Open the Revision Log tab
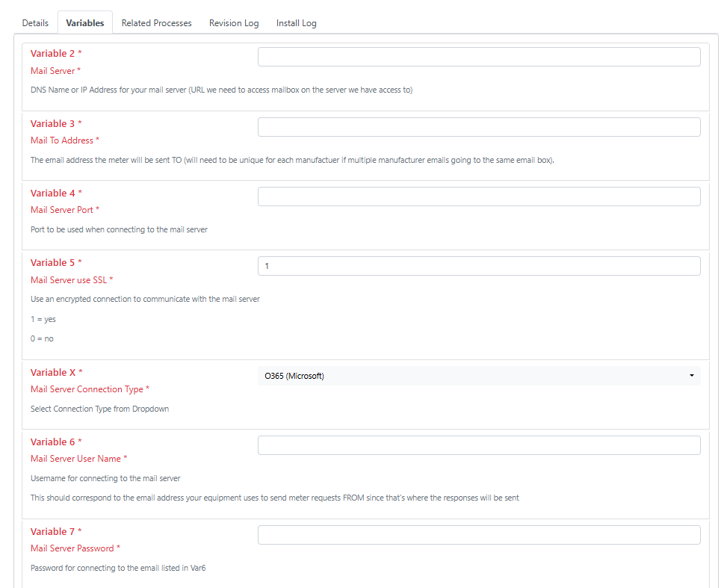 234,23
